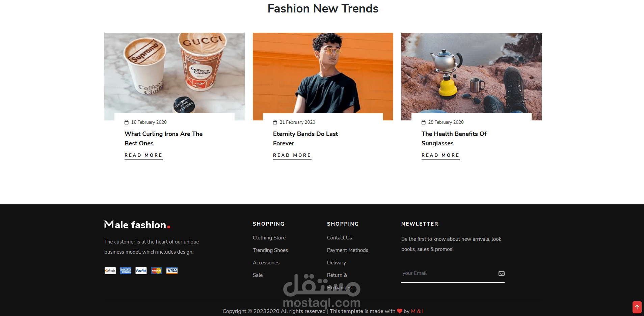Select the Contact Us footer link

(339, 238)
